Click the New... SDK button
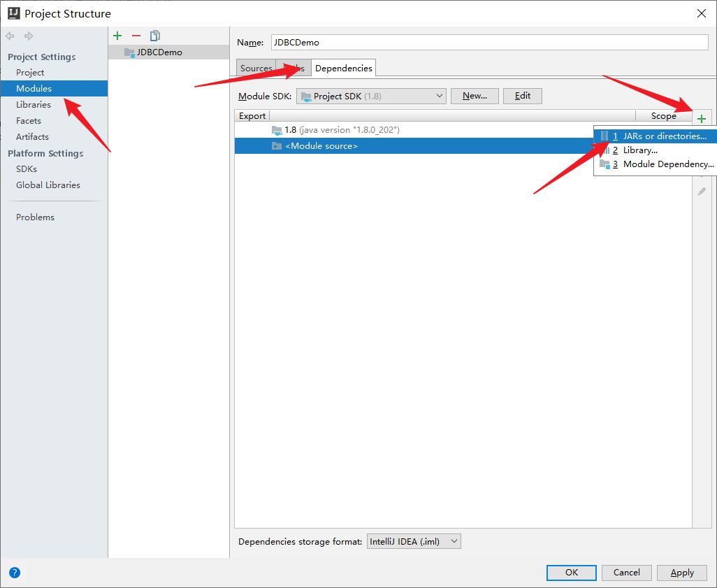Screen dimensions: 717x588 point(475,96)
